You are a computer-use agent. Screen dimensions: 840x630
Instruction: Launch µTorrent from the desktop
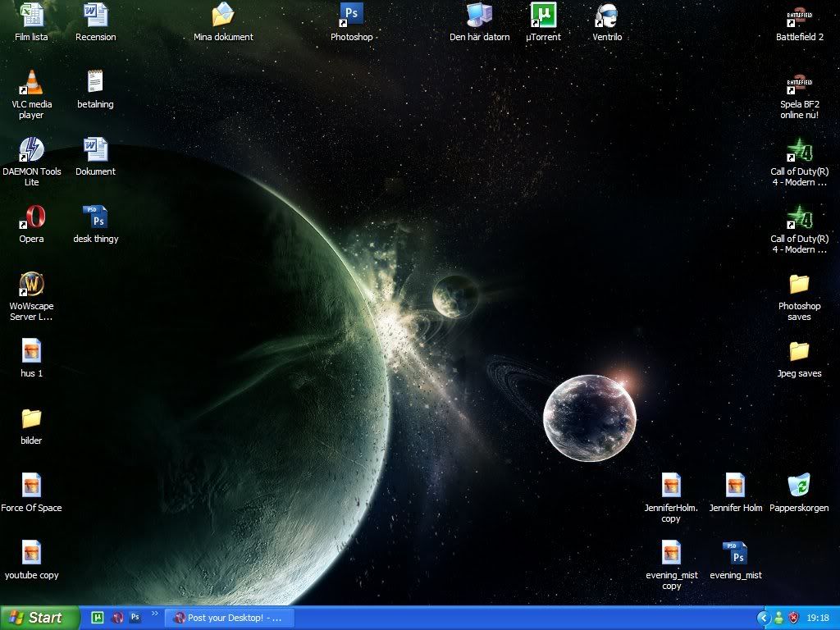pyautogui.click(x=542, y=15)
